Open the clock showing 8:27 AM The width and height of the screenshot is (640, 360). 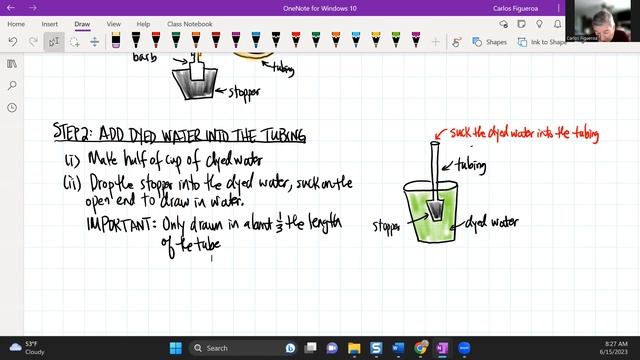tap(613, 348)
